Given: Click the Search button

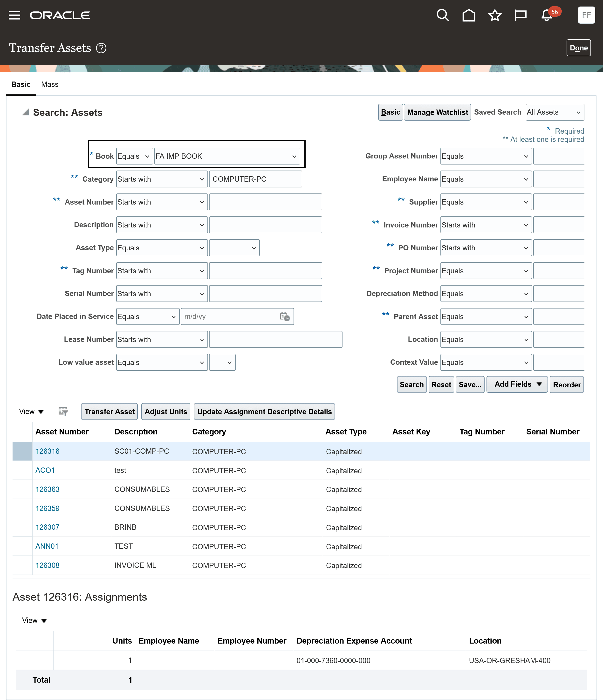Looking at the screenshot, I should 411,384.
